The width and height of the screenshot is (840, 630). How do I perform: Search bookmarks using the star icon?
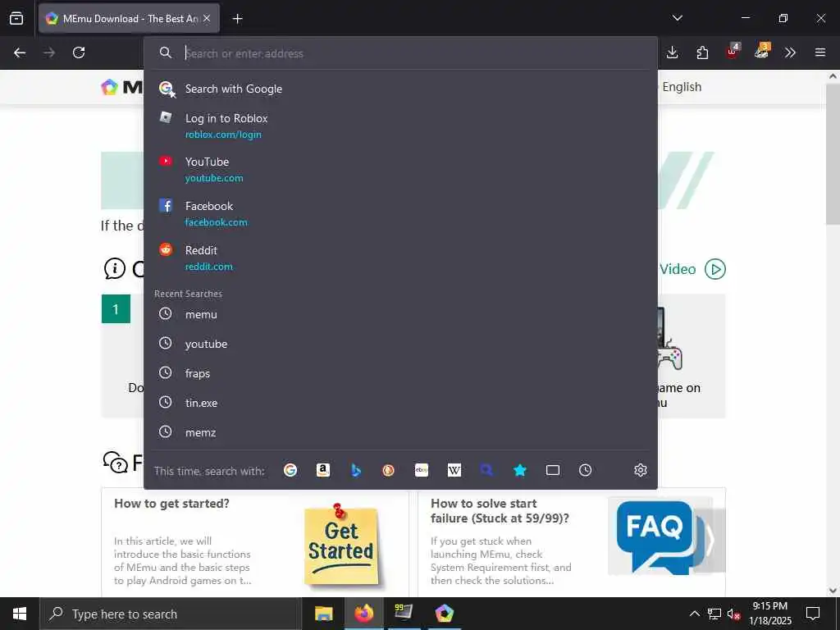(x=519, y=470)
